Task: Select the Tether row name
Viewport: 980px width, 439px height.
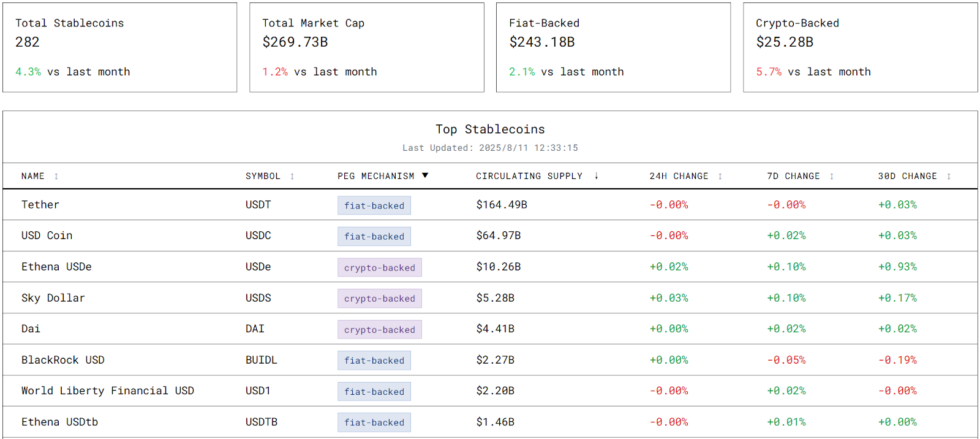Action: point(40,205)
